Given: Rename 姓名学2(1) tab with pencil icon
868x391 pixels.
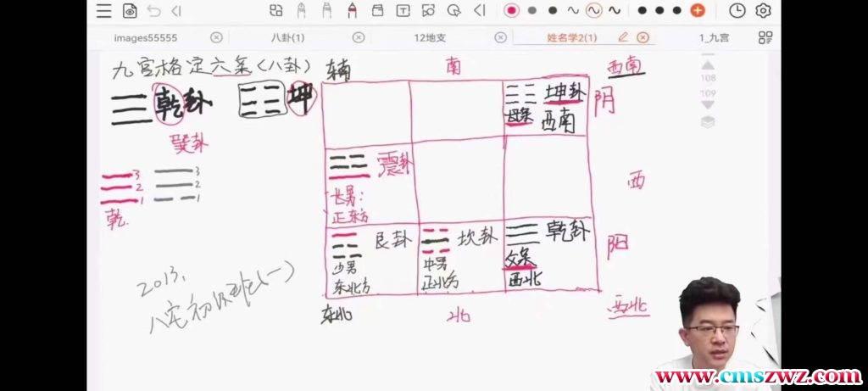Looking at the screenshot, I should coord(624,37).
